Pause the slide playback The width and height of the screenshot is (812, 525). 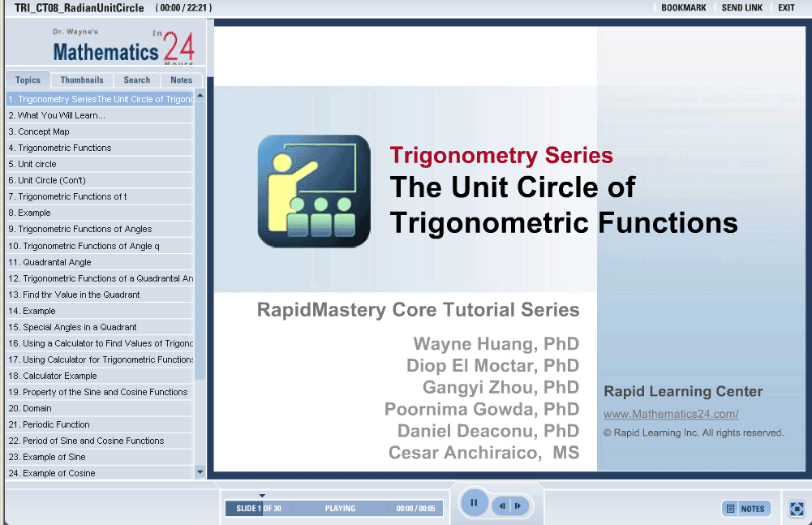pos(474,502)
